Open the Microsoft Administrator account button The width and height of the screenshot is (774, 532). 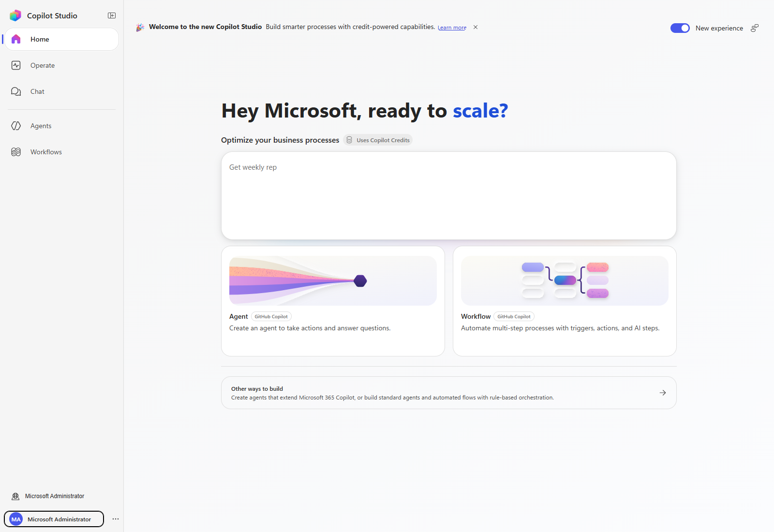point(54,519)
